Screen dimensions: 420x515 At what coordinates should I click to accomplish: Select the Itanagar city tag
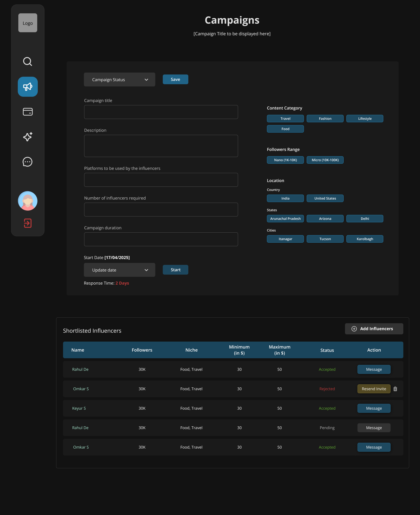tap(285, 239)
